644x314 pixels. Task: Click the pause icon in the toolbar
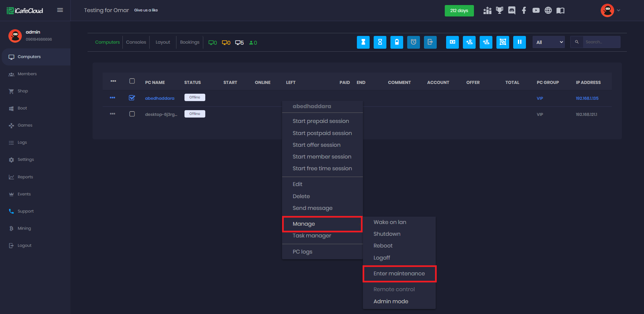(x=519, y=42)
